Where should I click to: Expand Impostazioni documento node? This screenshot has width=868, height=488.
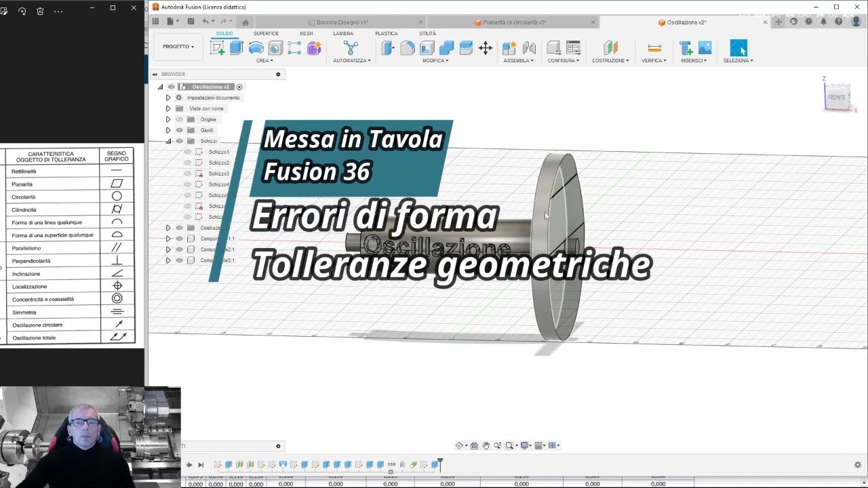point(168,98)
